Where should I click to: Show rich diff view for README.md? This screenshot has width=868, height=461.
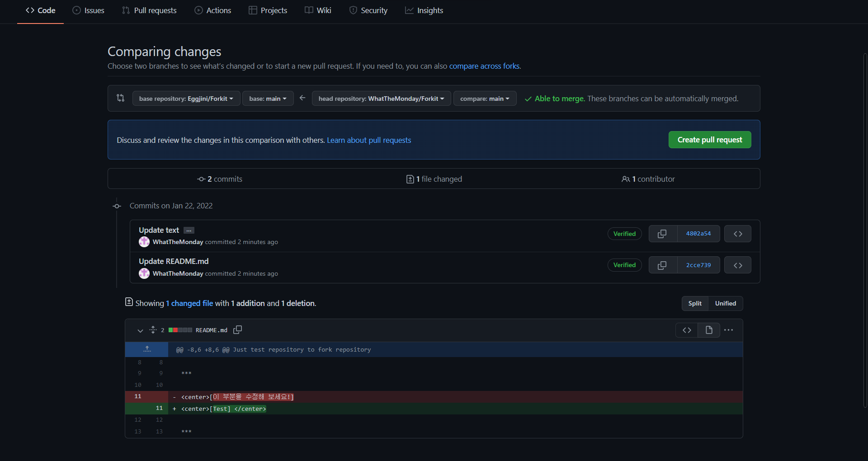(x=709, y=330)
